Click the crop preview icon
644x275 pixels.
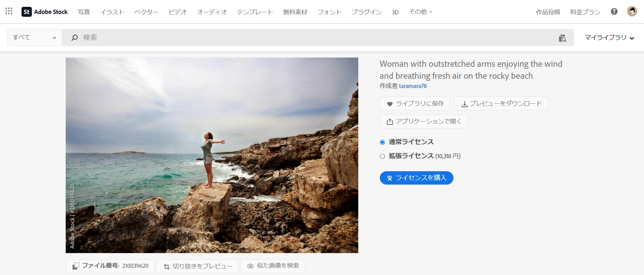167,266
